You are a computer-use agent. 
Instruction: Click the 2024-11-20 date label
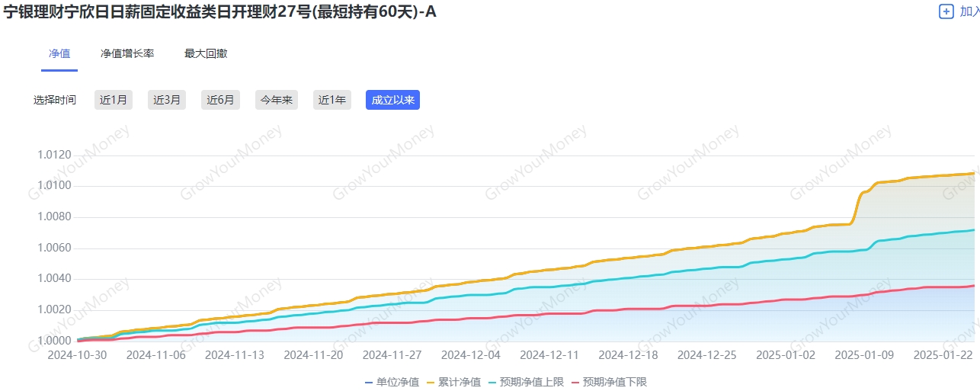314,355
